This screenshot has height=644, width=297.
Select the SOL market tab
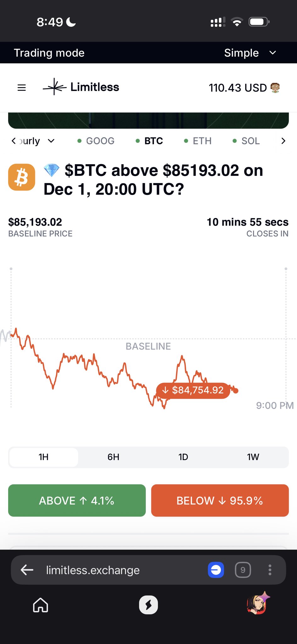coord(246,141)
